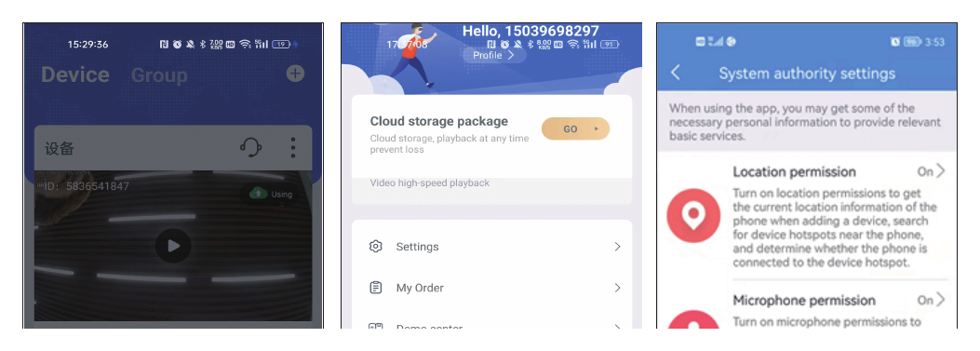Click the Settings gear icon

376,246
